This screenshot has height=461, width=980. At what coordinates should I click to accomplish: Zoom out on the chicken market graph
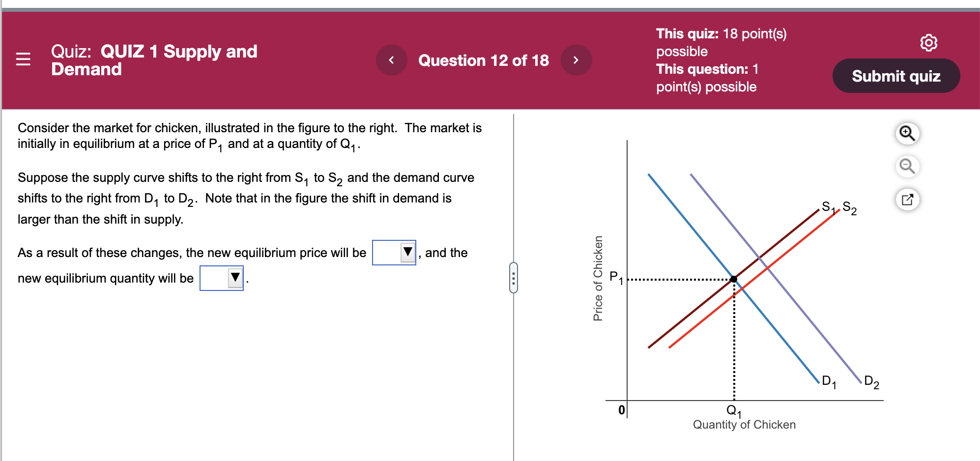point(908,167)
